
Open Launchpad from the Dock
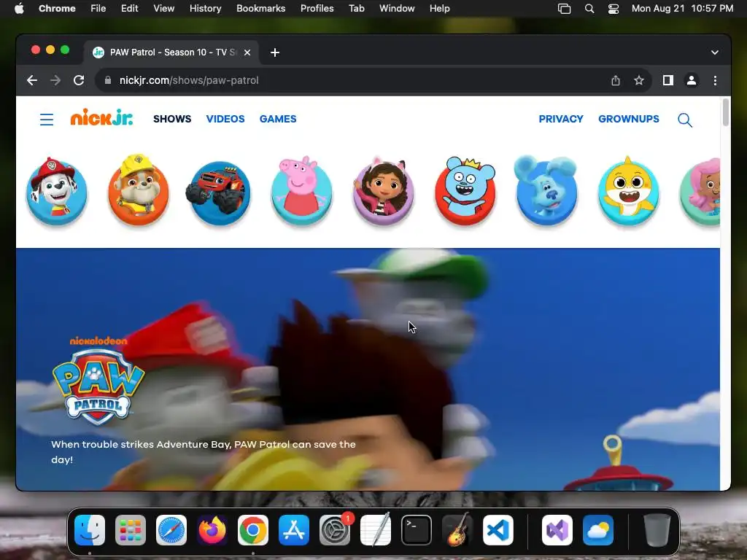131,530
